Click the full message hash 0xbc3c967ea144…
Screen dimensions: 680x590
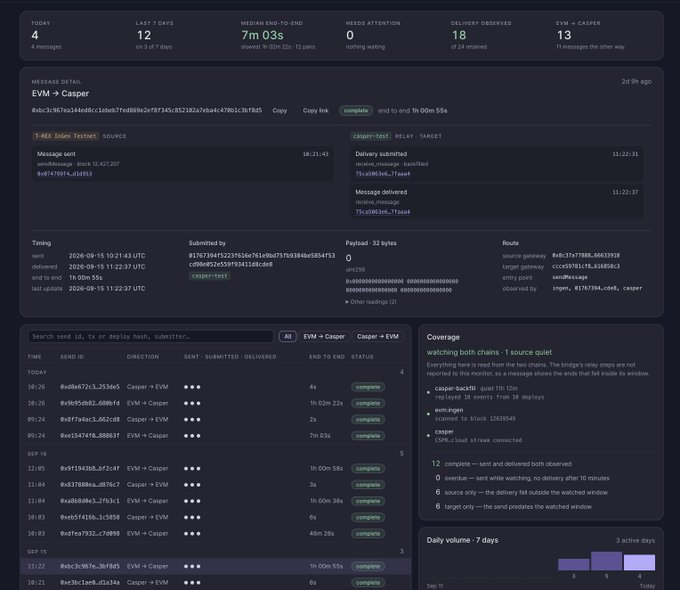pos(147,111)
